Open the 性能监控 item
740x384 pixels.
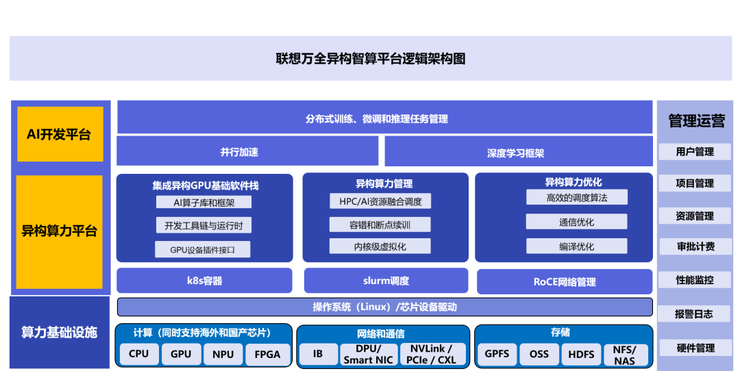pyautogui.click(x=695, y=280)
